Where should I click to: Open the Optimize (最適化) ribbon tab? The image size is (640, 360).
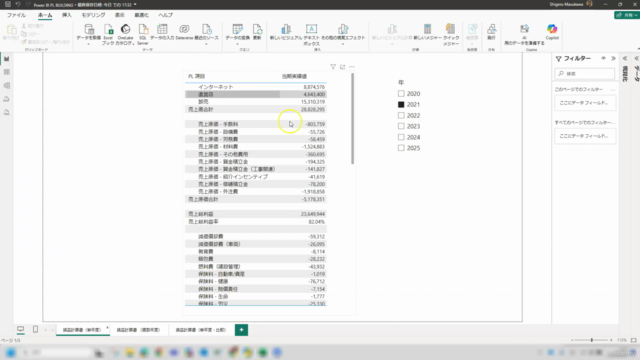click(x=142, y=15)
